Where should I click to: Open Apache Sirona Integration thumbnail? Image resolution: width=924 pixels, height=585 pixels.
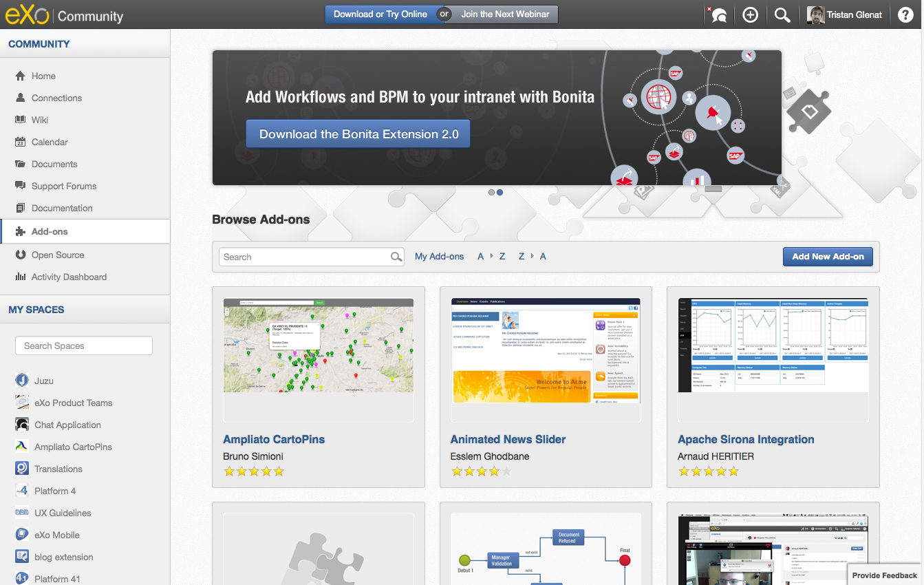tap(773, 360)
